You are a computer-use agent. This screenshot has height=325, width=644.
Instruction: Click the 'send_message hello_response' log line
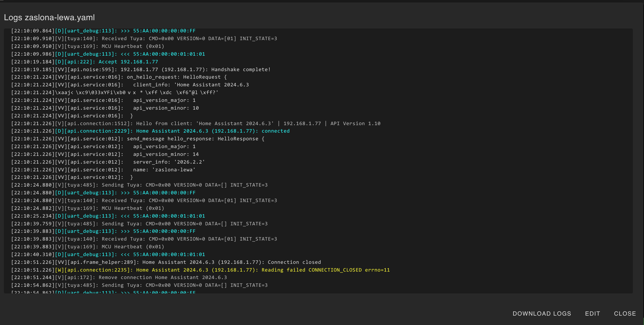tap(138, 139)
